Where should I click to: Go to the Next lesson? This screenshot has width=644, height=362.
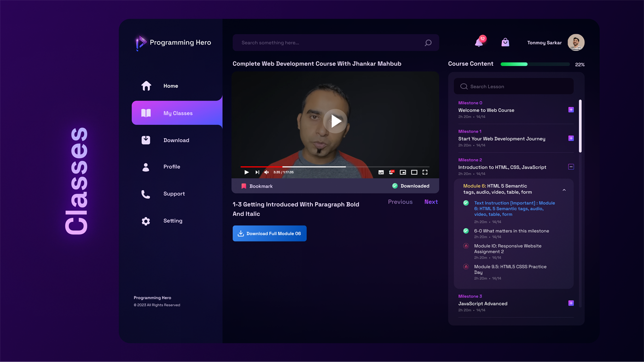pos(431,202)
